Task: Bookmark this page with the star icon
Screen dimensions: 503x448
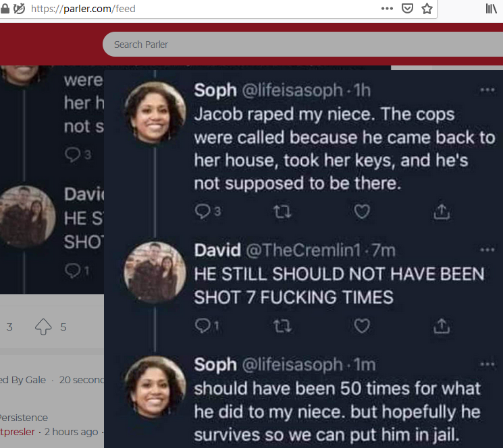Action: [x=427, y=9]
